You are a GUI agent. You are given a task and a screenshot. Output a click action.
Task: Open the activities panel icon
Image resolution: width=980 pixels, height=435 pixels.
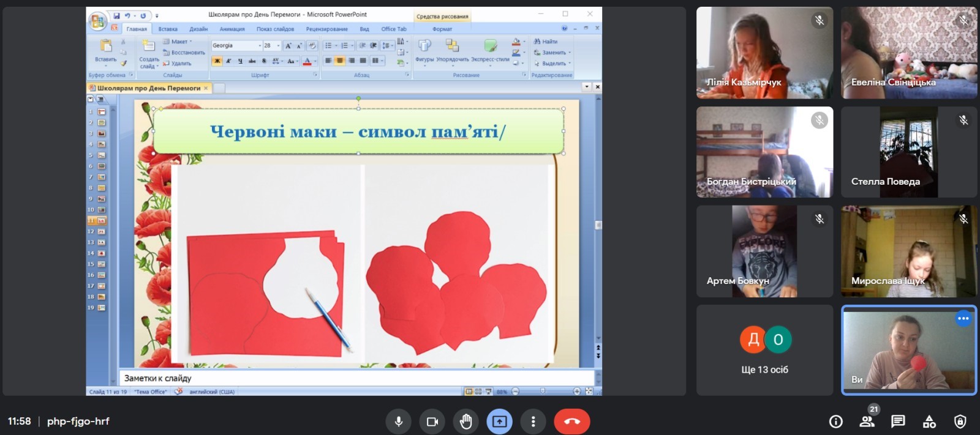click(x=929, y=422)
